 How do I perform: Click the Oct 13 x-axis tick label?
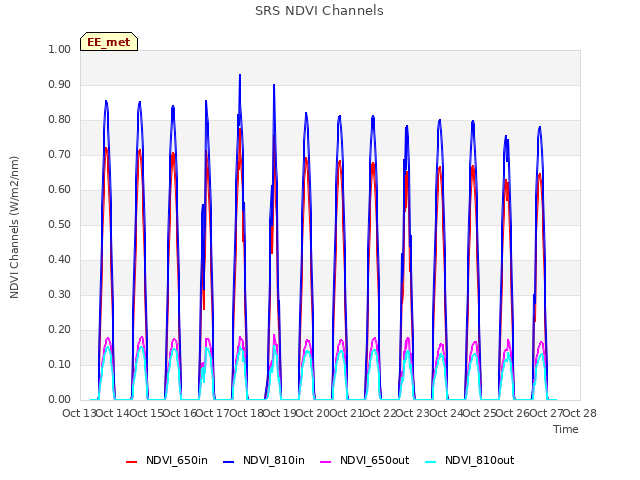click(79, 413)
